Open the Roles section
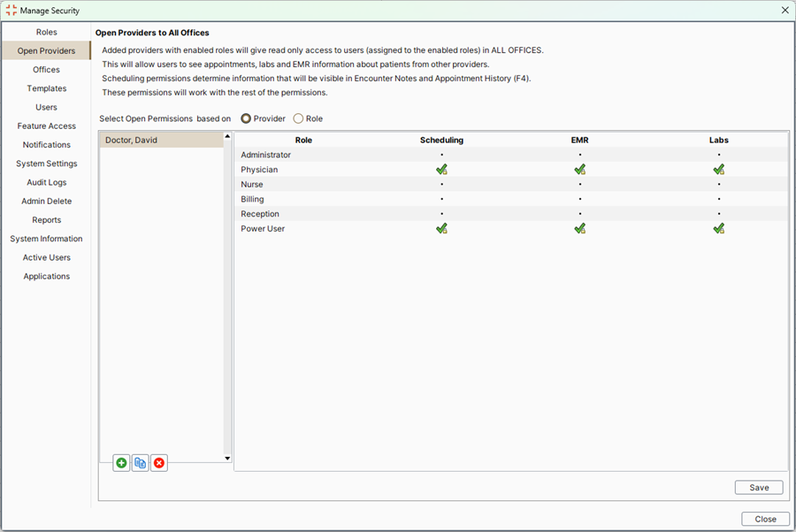The width and height of the screenshot is (796, 532). pyautogui.click(x=46, y=32)
